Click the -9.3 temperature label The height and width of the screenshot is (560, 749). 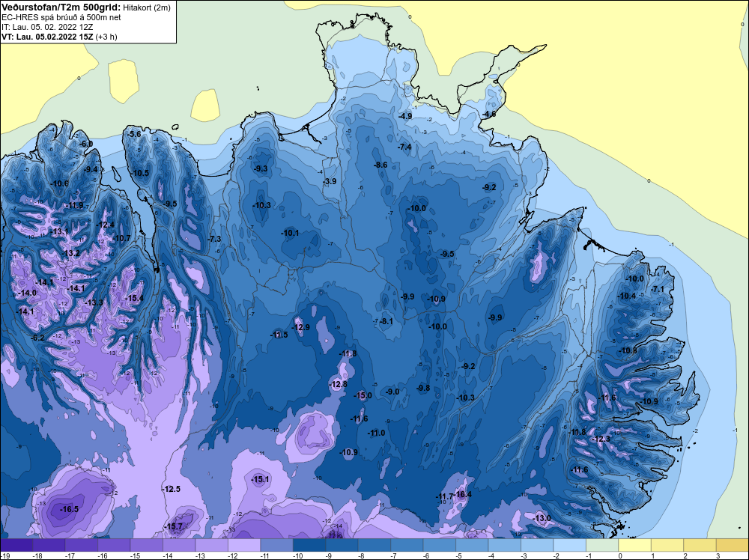coord(261,168)
